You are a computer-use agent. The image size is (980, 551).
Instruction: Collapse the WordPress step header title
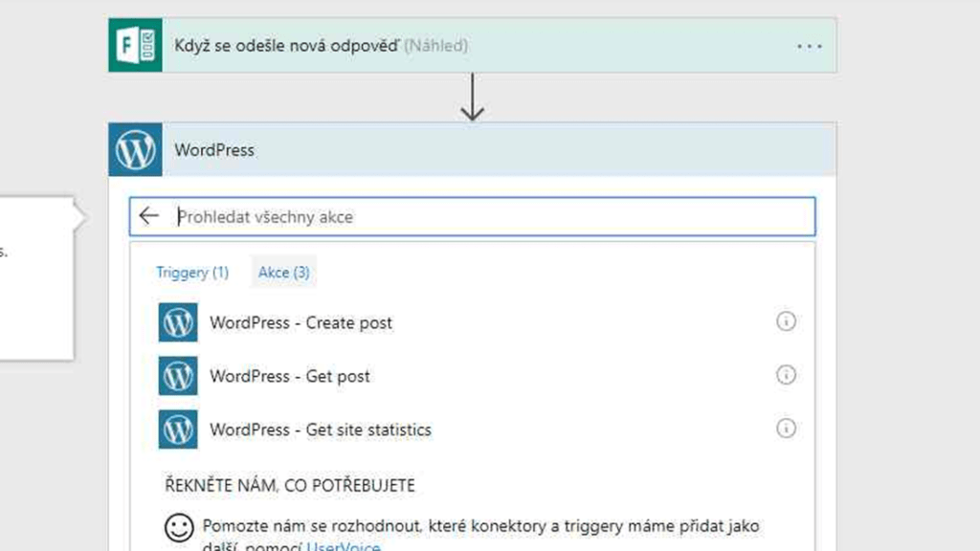pos(214,150)
